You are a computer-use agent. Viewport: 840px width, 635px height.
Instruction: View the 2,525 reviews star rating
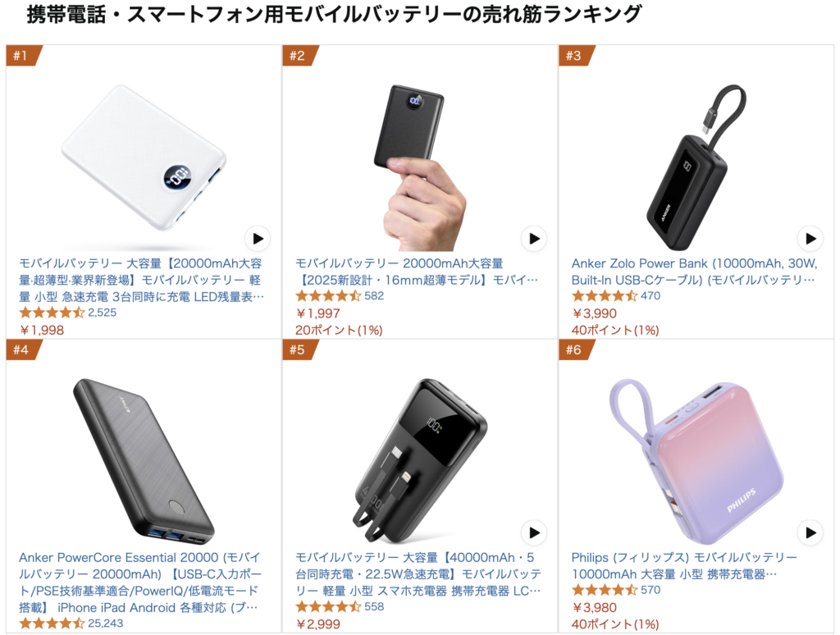point(52,313)
